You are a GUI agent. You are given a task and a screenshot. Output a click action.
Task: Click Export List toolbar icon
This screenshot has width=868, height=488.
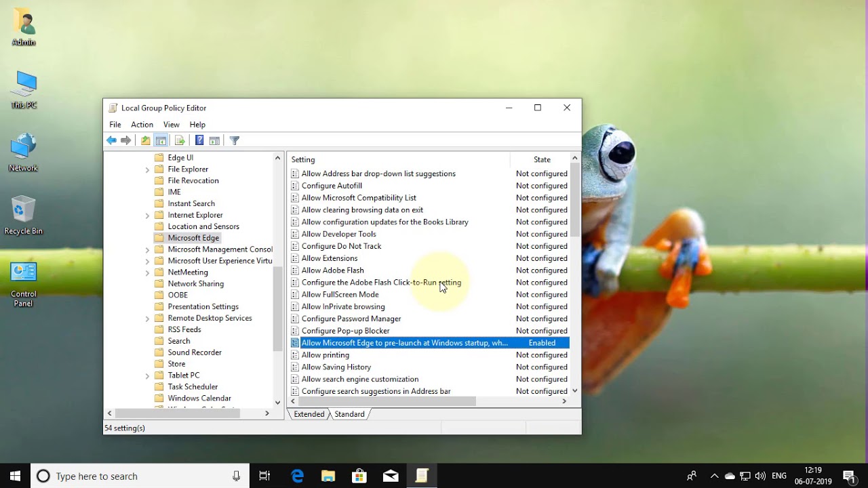pos(180,140)
